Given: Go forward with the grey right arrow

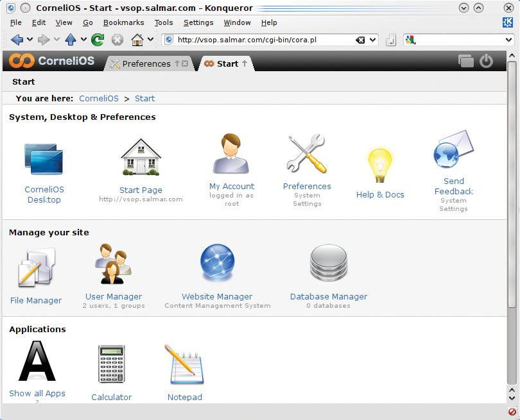Looking at the screenshot, I should (44, 40).
